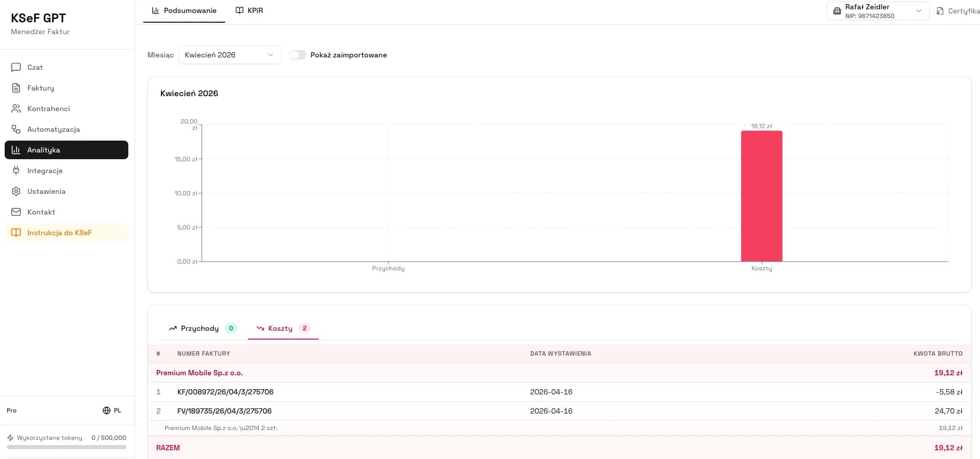Click the Kontakt envelope icon
Image resolution: width=980 pixels, height=459 pixels.
coord(16,212)
